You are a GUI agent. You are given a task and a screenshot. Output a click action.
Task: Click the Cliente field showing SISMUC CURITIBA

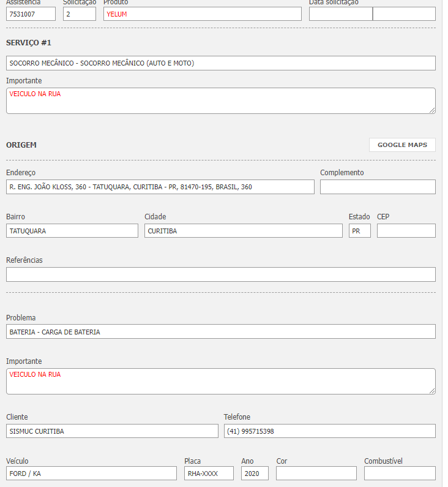coord(112,431)
